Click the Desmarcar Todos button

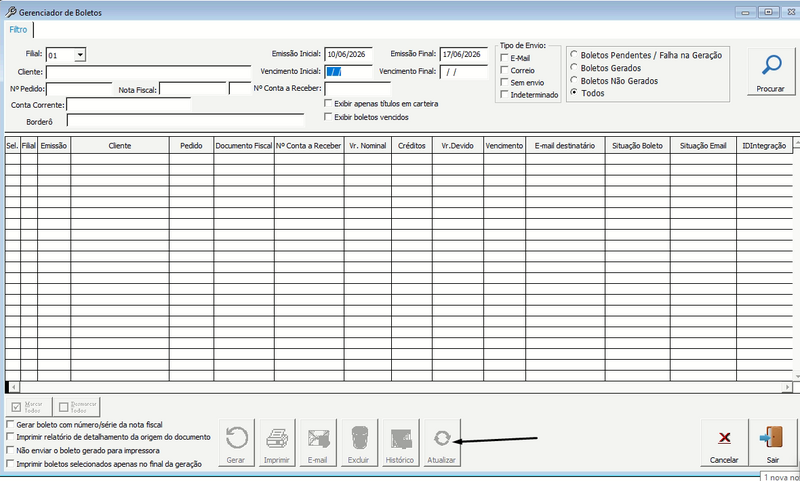77,407
